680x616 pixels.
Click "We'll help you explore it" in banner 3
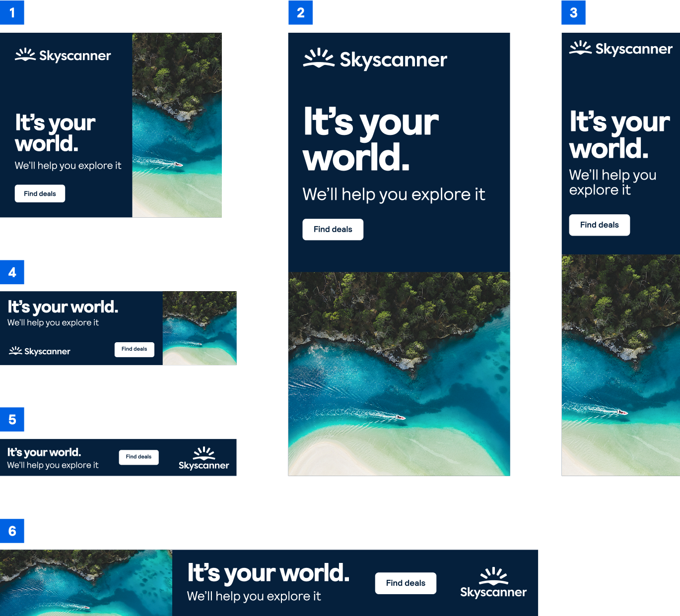(612, 183)
